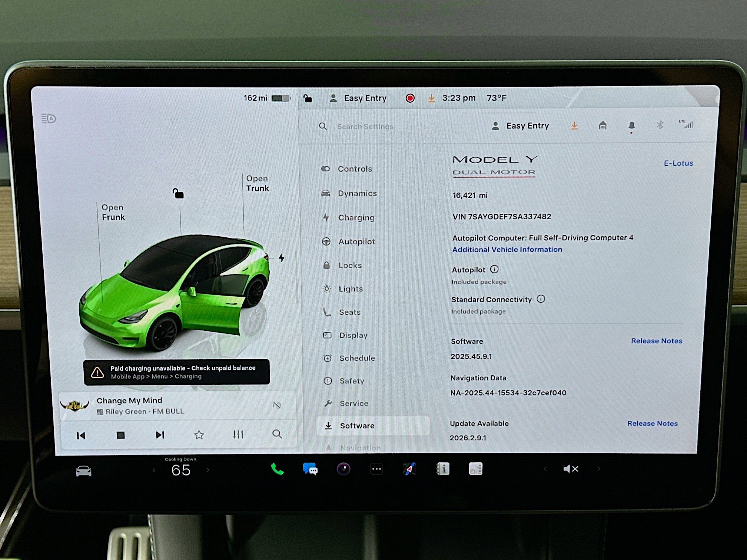Screen dimensions: 747x560
Task: Toggle dashcam recording via the red dot
Action: [x=410, y=98]
